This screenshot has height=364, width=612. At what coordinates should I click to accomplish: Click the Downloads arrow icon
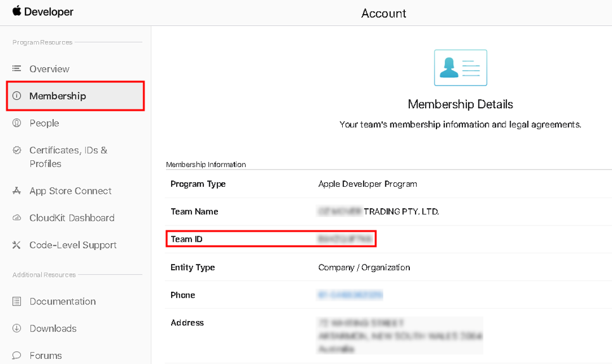click(16, 328)
